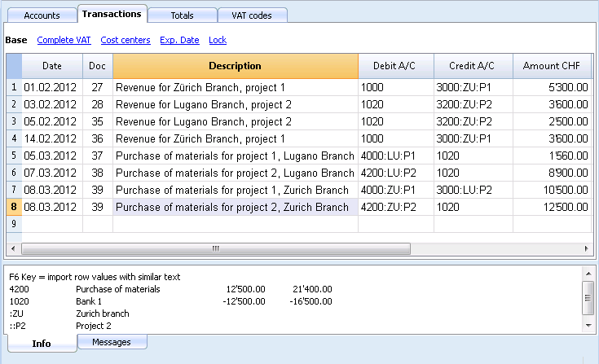Click 'Purchase of materials for project 2, Lugano Branch'
Viewport: 599px width, 364px height.
(236, 173)
